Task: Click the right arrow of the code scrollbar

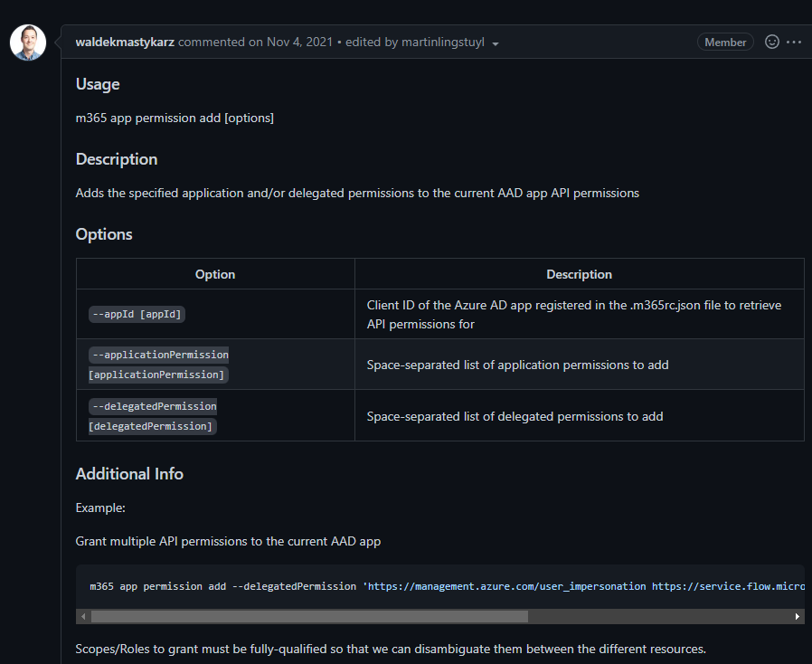Action: [797, 616]
